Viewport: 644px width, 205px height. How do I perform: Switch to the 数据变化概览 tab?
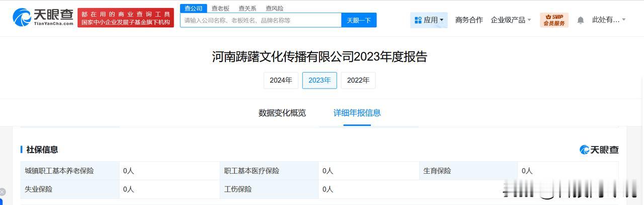coord(282,113)
